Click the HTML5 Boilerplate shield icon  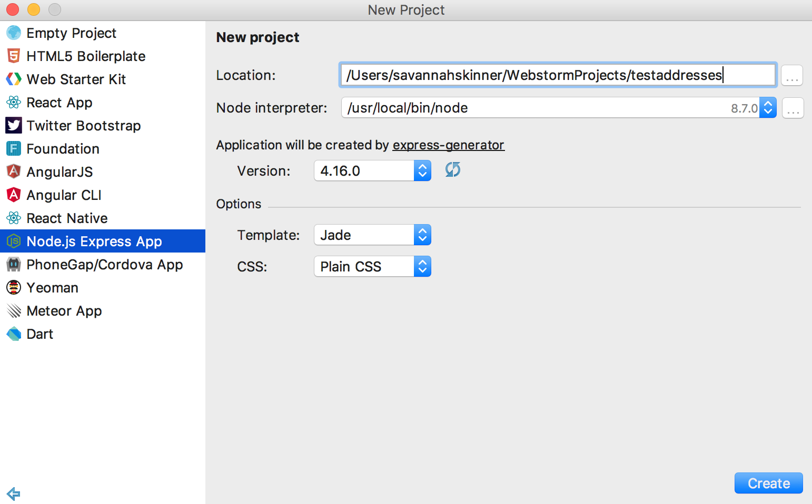coord(14,56)
